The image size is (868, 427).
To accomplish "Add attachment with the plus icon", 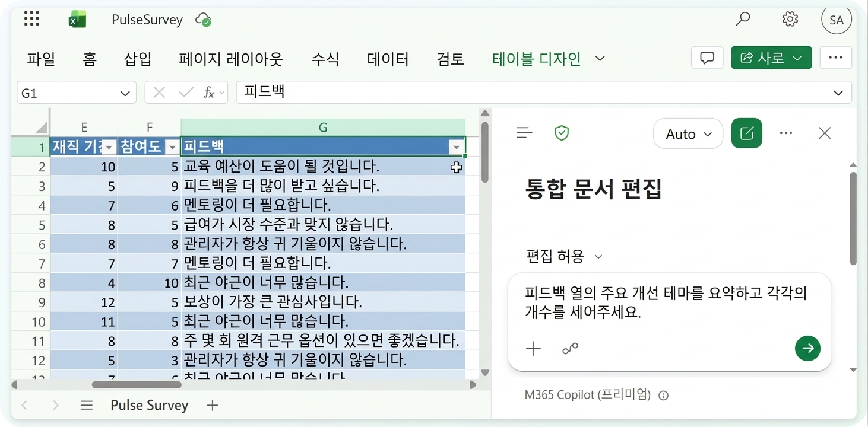I will point(534,349).
